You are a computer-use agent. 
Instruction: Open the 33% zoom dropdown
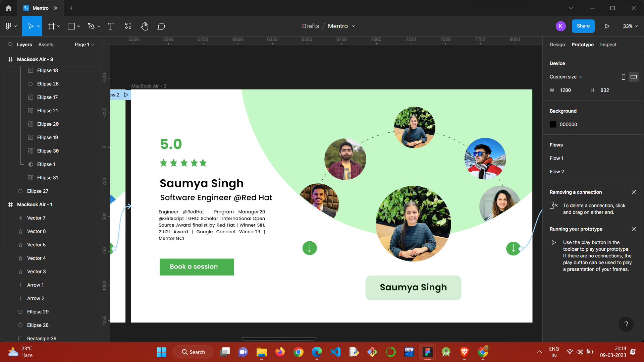[x=630, y=26]
